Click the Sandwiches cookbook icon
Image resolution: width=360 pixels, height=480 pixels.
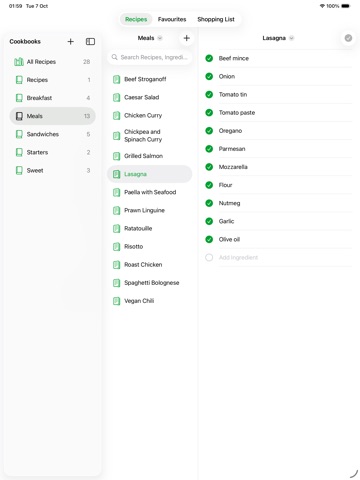pyautogui.click(x=19, y=134)
